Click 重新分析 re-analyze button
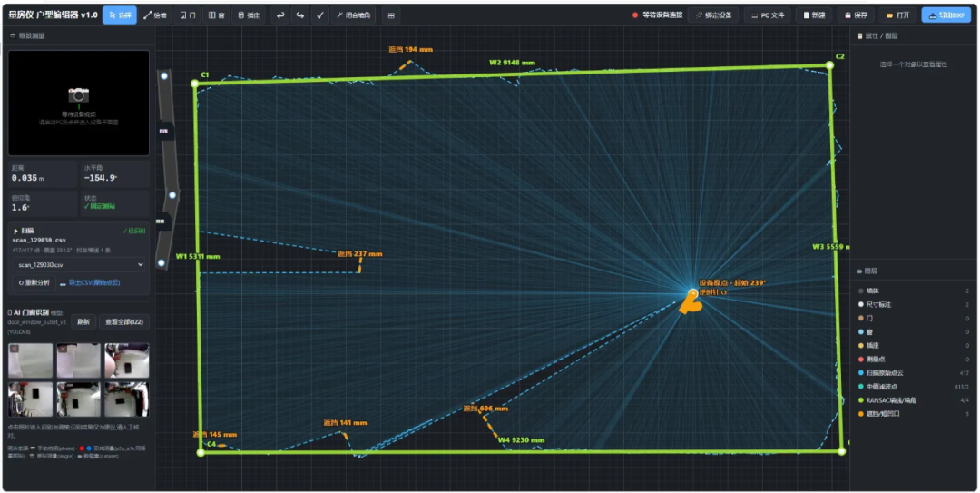This screenshot has width=980, height=493. click(x=34, y=282)
